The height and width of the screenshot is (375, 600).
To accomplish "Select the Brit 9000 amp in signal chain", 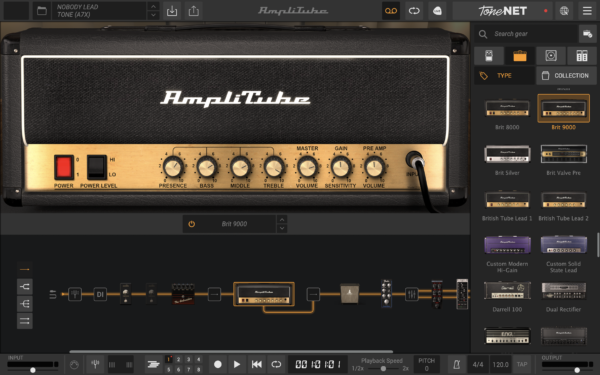I will point(264,294).
